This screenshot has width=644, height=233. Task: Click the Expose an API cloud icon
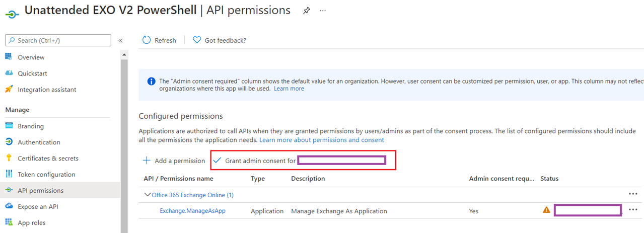[9, 206]
